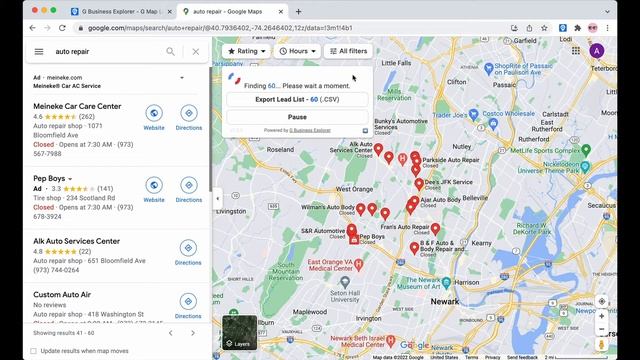Expand the Pep Boys dropdown arrow

click(x=70, y=179)
